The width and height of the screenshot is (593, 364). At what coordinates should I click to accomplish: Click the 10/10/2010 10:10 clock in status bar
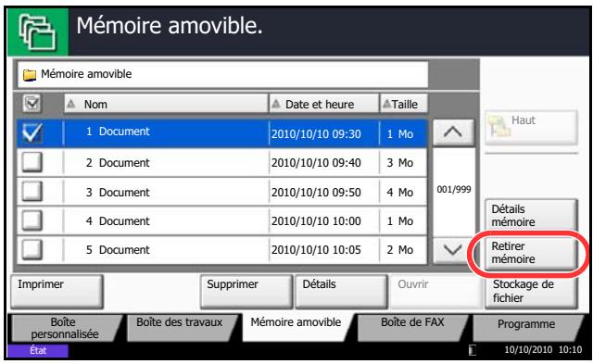pos(543,350)
